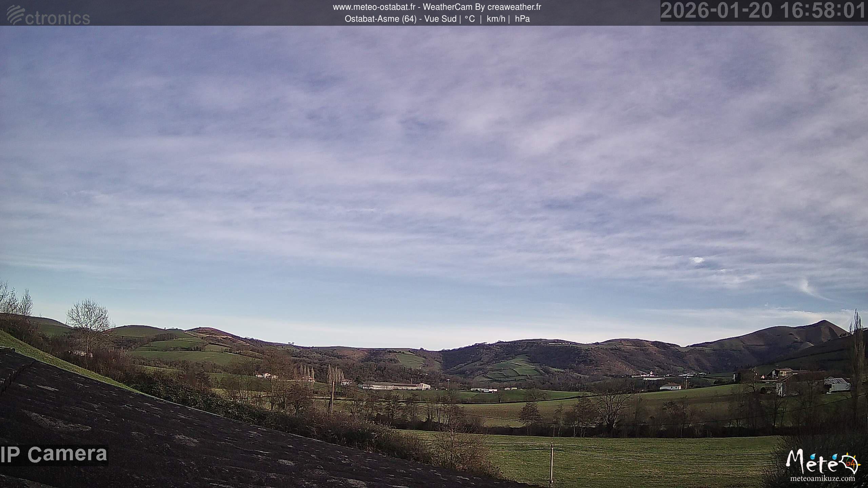Click the meteoamikuze.com text

[823, 479]
